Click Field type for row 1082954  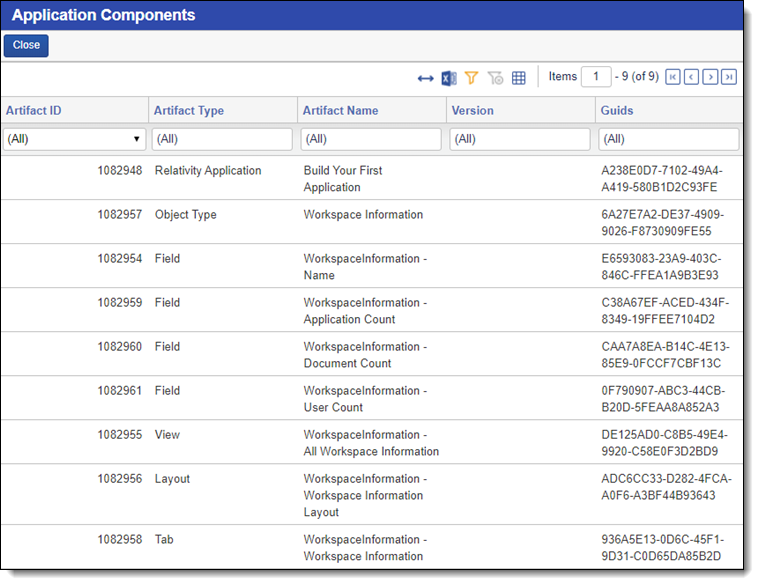(x=167, y=259)
